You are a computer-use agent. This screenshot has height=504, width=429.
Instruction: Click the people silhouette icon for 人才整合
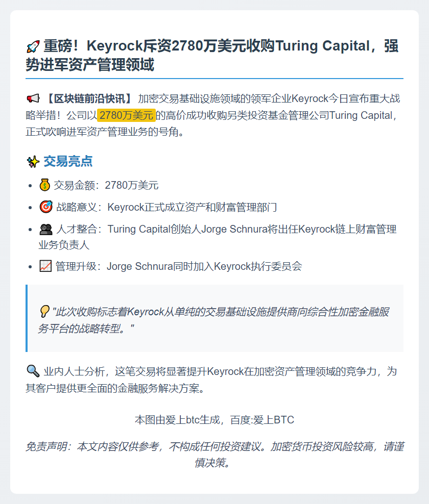point(45,229)
